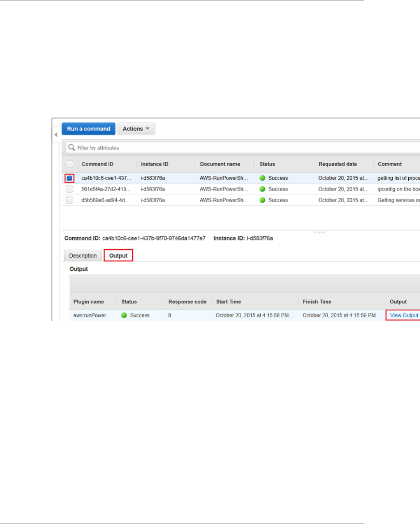Click the Response code column header
420x524 pixels.
[x=187, y=302]
